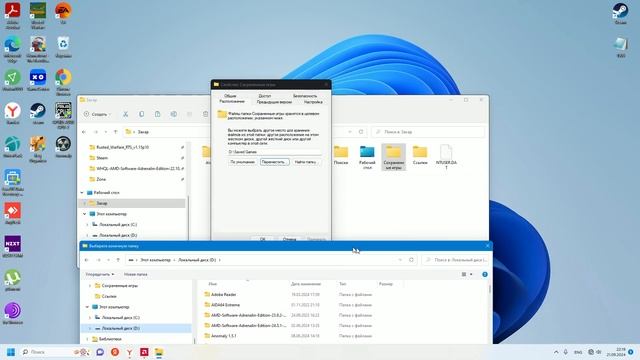Select the 'Поиски' folder in Explorer content
Viewport: 640px width, 360px height.
pyautogui.click(x=341, y=155)
